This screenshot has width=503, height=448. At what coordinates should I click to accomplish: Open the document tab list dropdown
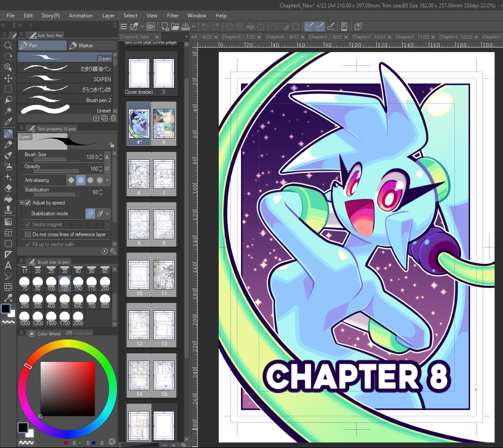(x=186, y=36)
